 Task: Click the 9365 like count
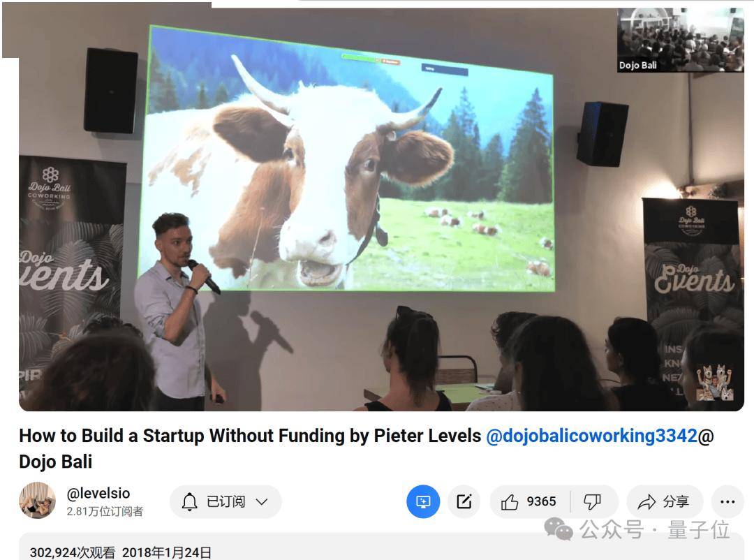coord(541,502)
